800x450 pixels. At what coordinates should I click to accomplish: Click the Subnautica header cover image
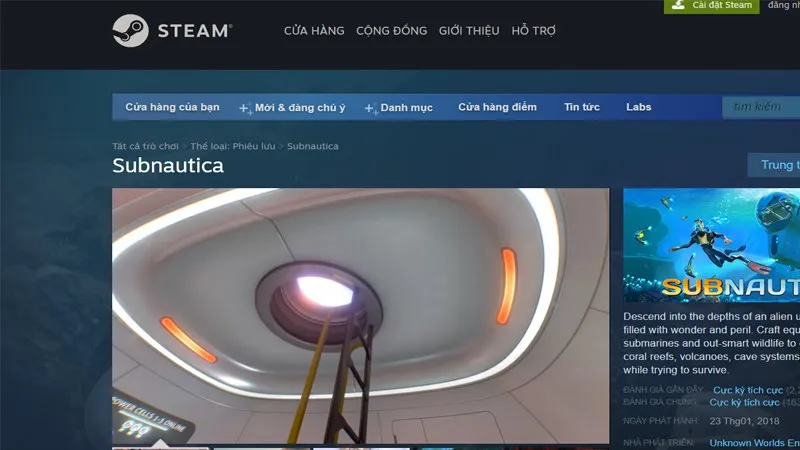(712, 245)
